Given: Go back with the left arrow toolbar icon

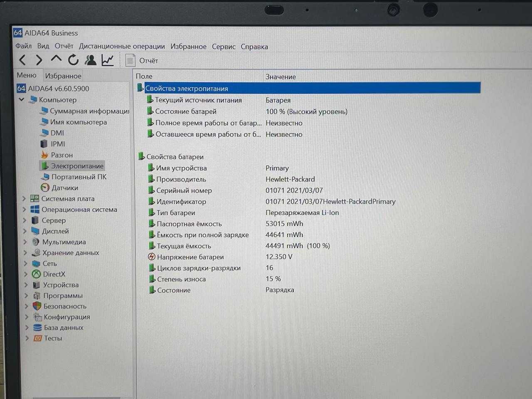Looking at the screenshot, I should click(23, 60).
